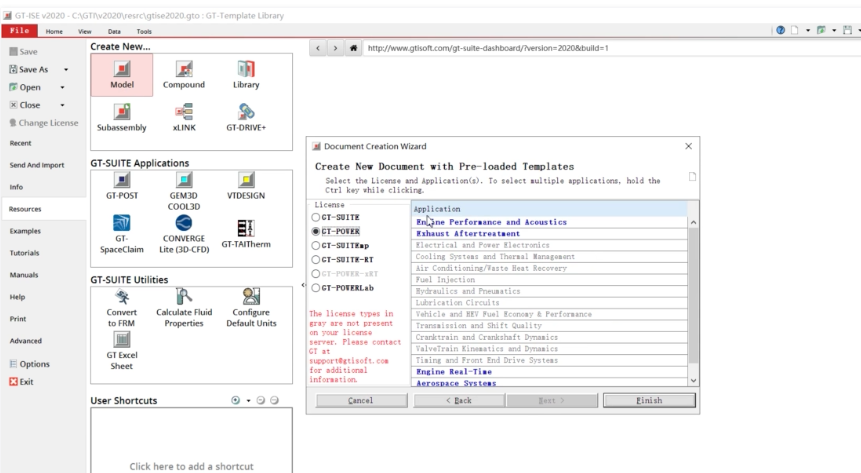This screenshot has height=473, width=861.
Task: Open the Advanced section
Action: pyautogui.click(x=25, y=341)
